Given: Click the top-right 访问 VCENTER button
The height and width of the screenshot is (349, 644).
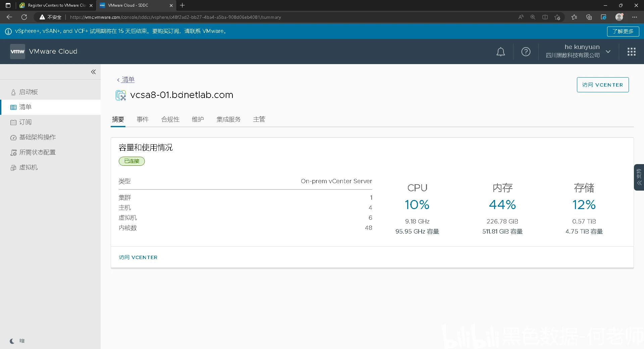Looking at the screenshot, I should pyautogui.click(x=602, y=85).
